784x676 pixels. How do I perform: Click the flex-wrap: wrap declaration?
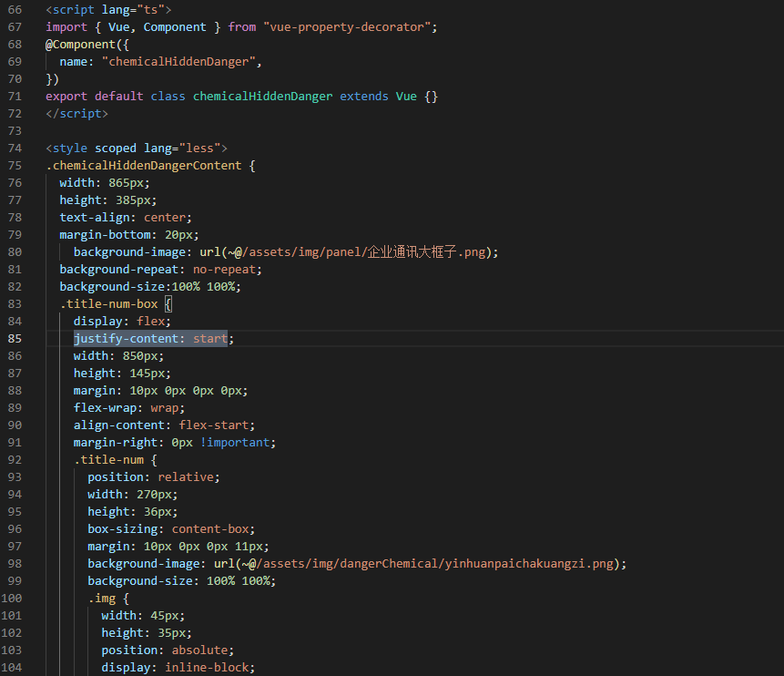129,408
